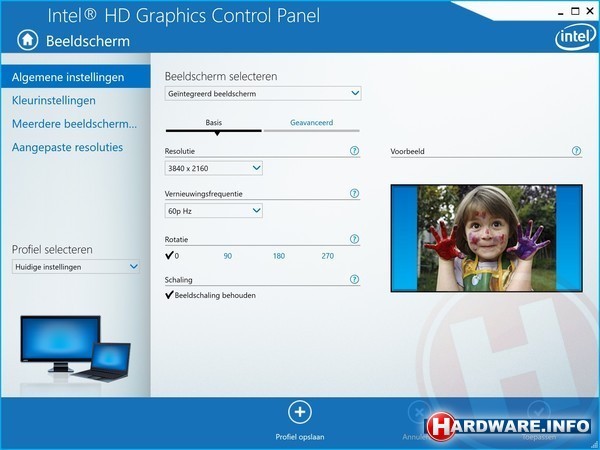Select Algemene instellingen in sidebar
Image resolution: width=600 pixels, height=450 pixels.
[75, 77]
